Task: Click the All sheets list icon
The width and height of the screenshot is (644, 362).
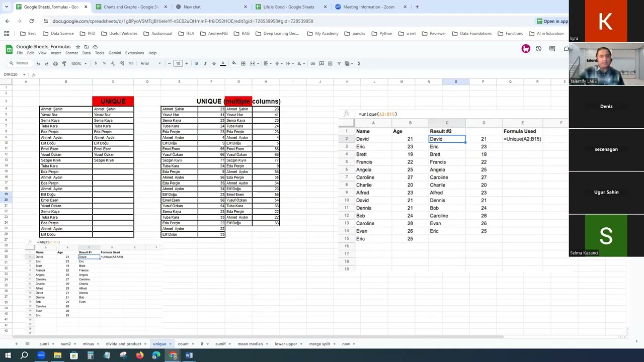Action: tap(26, 344)
